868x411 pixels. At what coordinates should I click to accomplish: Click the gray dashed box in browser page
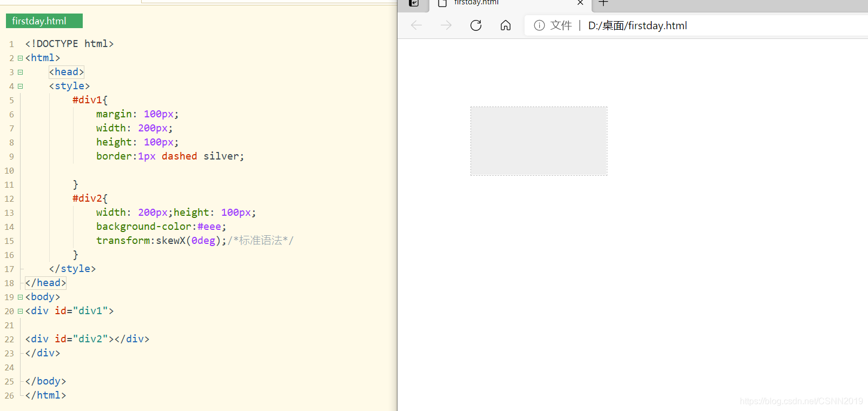click(x=539, y=141)
